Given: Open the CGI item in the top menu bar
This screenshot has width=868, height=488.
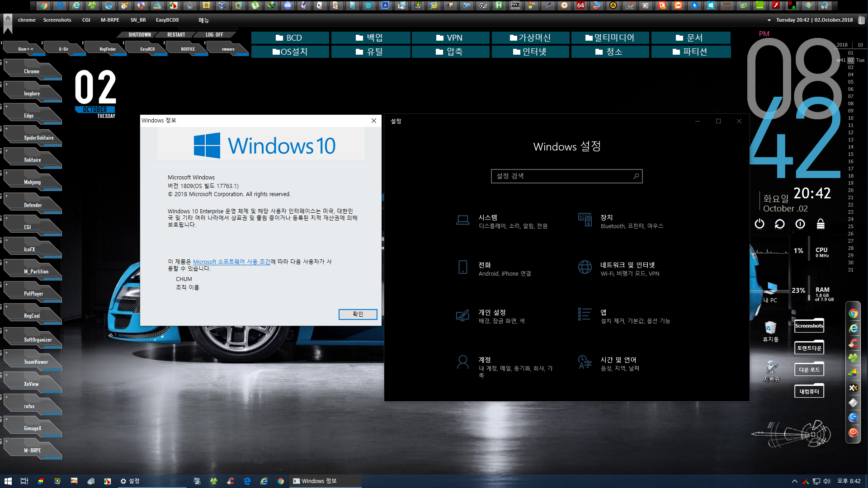Looking at the screenshot, I should tap(86, 20).
